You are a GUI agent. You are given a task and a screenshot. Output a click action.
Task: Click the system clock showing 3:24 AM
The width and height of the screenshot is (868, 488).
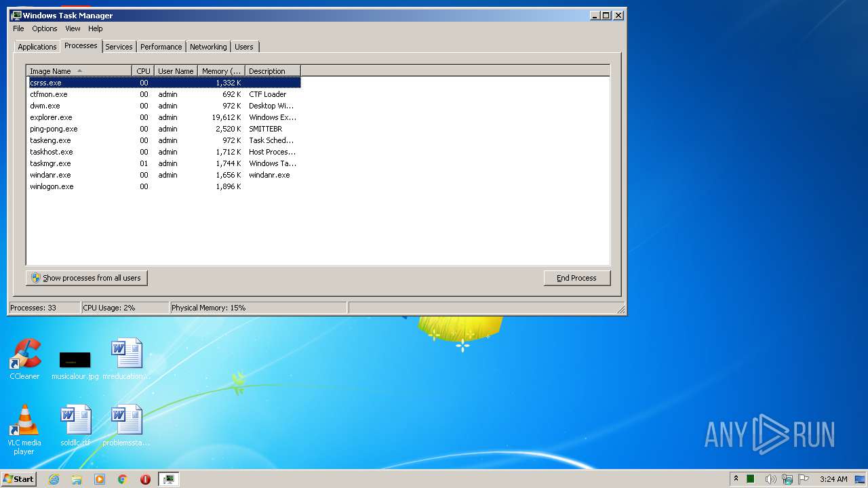pos(833,479)
